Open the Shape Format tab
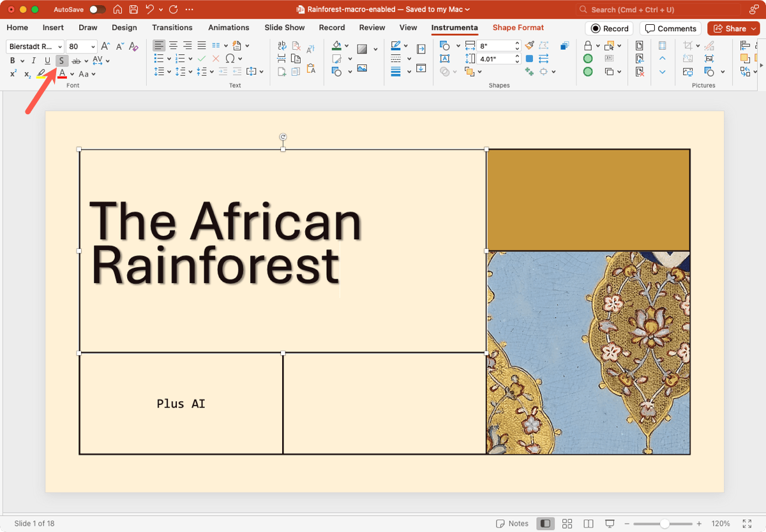This screenshot has width=766, height=532. coord(518,27)
